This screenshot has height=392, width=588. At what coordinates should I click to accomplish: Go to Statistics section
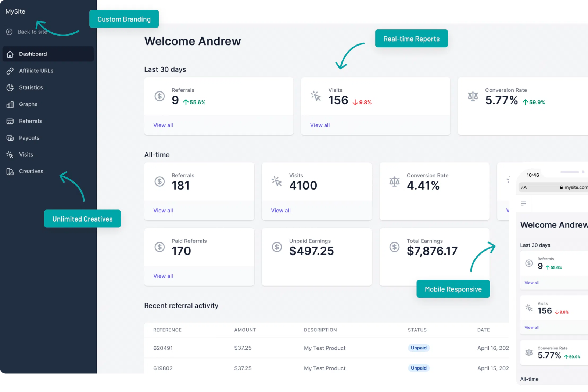point(48,87)
